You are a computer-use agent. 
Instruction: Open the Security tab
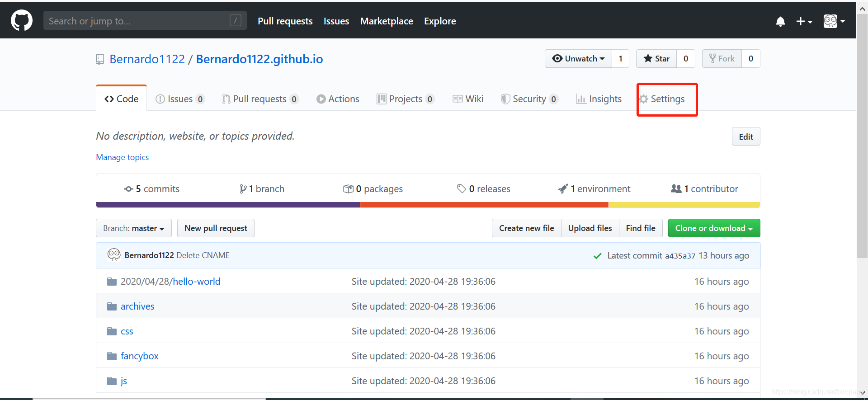point(529,99)
